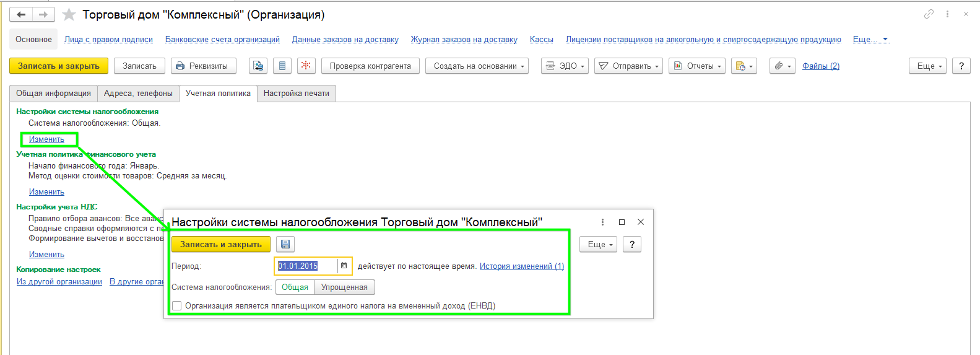Open help in the tax settings dialog

pyautogui.click(x=632, y=244)
